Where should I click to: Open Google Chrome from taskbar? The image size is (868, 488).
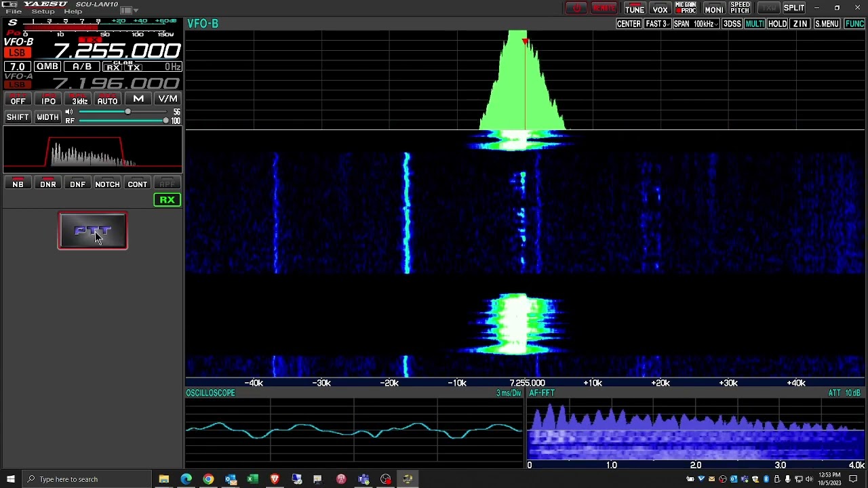(x=208, y=479)
